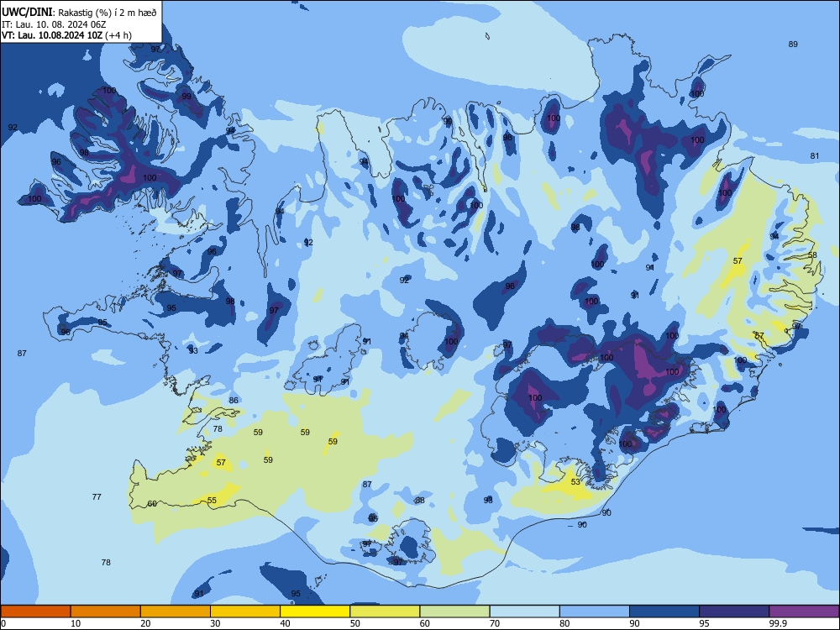Click the 'UWC/DINI: Rakastig (%) í 2 m hæð' title

click(x=79, y=13)
